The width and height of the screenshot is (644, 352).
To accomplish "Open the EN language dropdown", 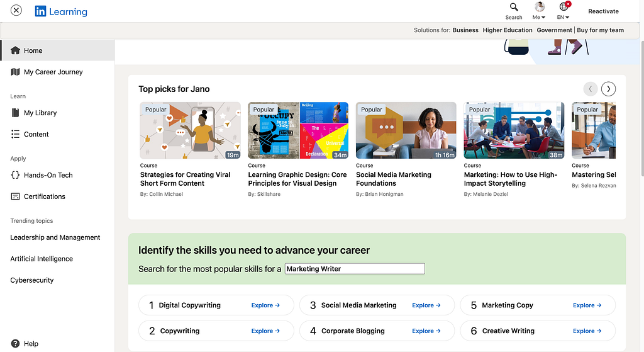I will [x=563, y=11].
